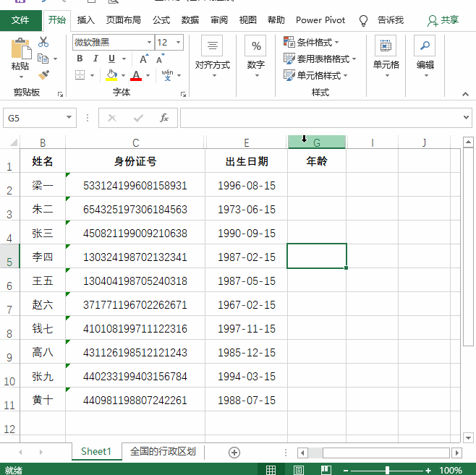Open font name dropdown 微软雅黑

pos(149,42)
